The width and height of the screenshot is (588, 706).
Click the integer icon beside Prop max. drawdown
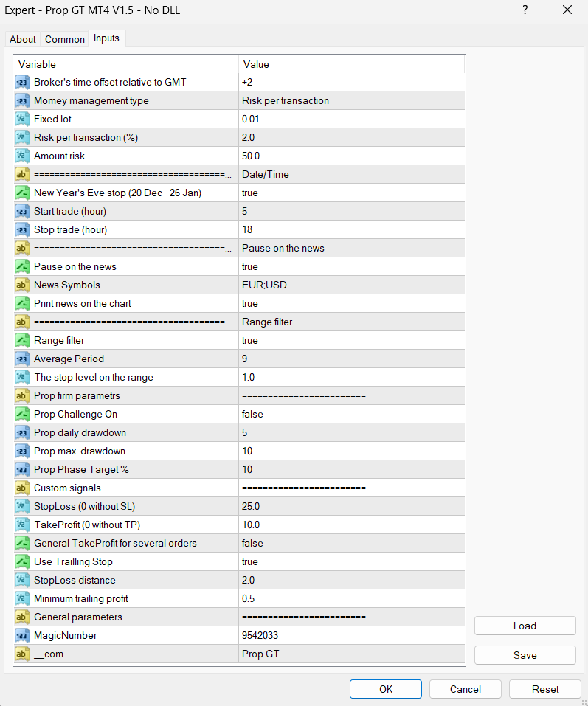[x=22, y=451]
